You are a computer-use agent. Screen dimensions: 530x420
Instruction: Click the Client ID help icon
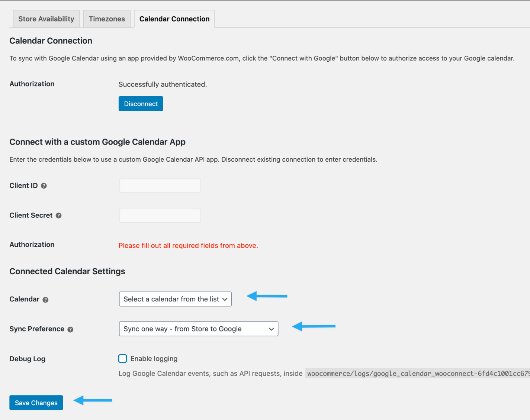point(44,185)
